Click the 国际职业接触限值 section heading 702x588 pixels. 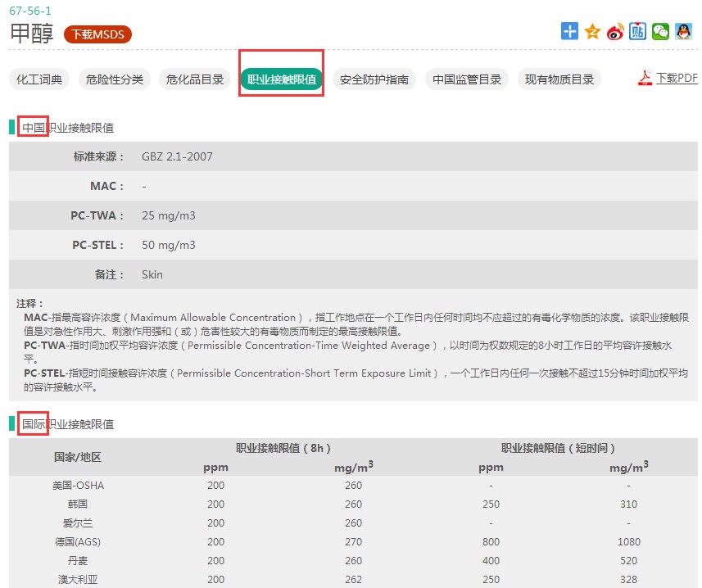(68, 424)
